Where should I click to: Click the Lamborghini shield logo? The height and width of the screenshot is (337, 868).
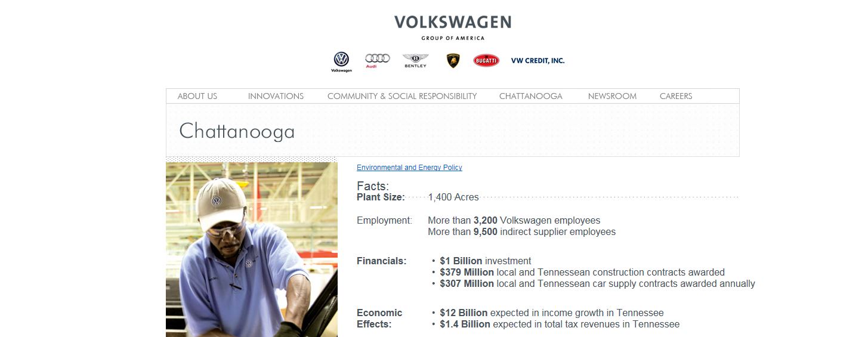(453, 60)
